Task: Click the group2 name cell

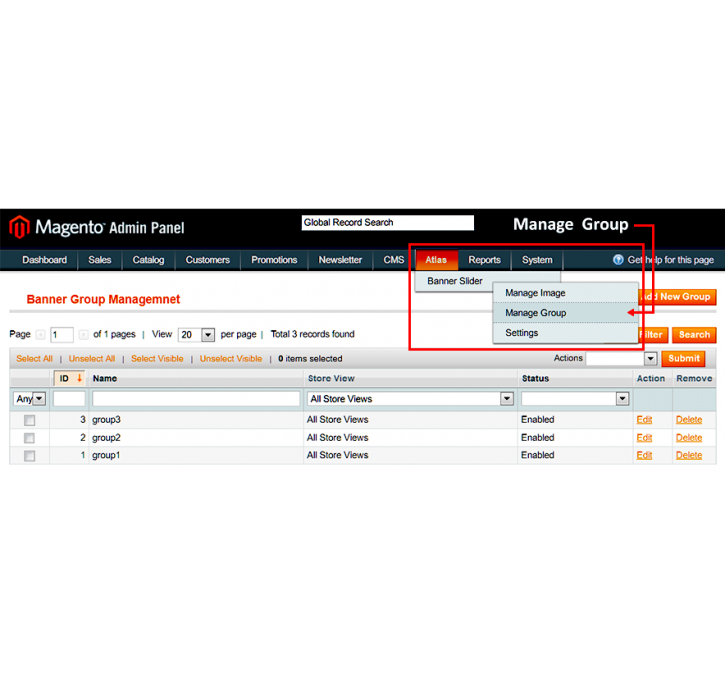Action: coord(106,438)
